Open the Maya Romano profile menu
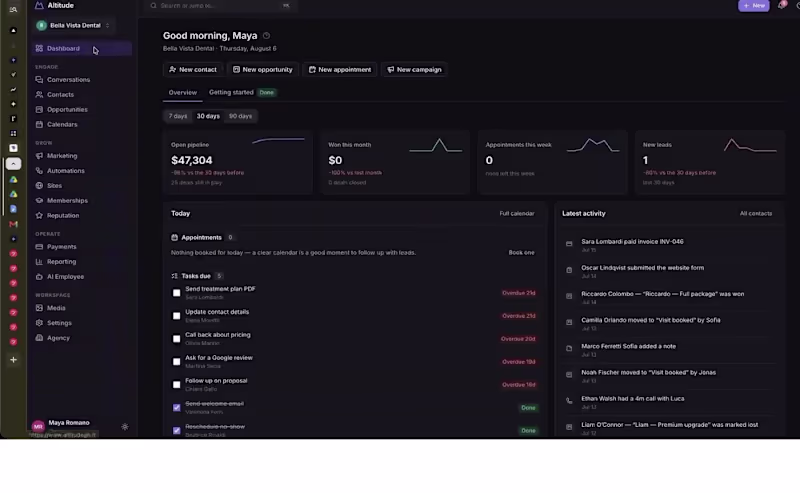The height and width of the screenshot is (493, 800). 61,425
